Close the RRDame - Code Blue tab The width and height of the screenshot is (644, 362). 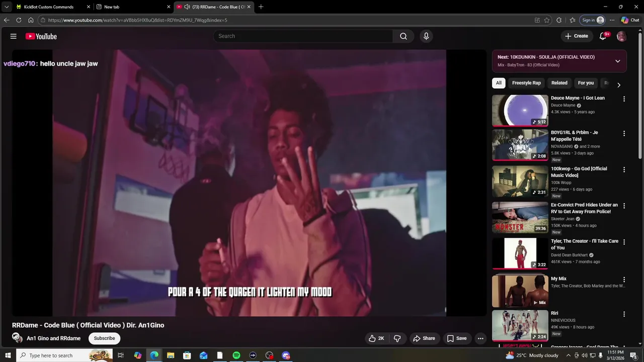(x=249, y=7)
